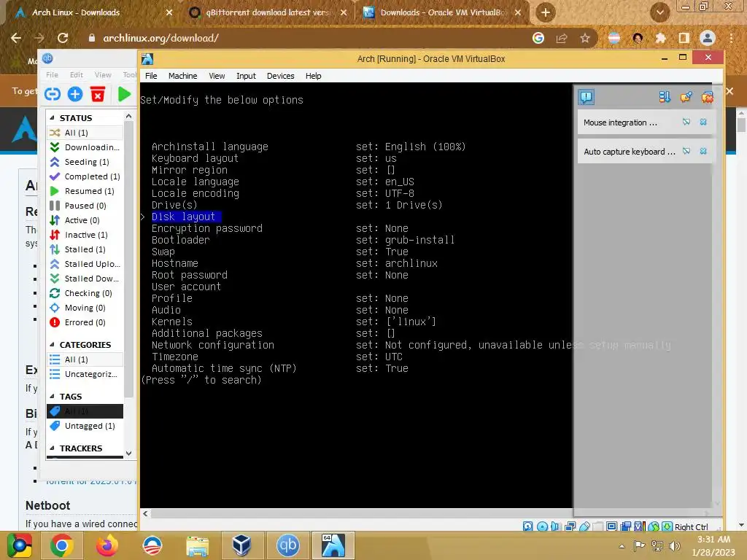Click the qBittorrent add torrent file plus icon

coord(75,94)
